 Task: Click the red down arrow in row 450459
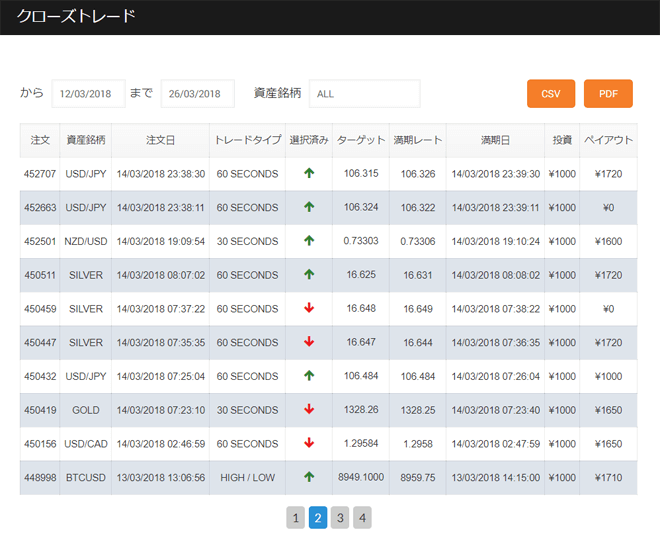click(309, 308)
